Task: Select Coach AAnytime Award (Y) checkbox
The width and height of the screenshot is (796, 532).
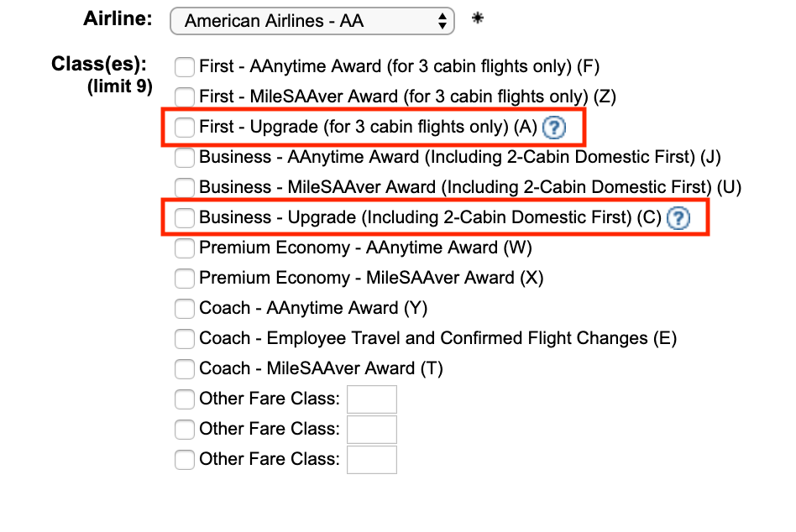Action: click(x=185, y=309)
